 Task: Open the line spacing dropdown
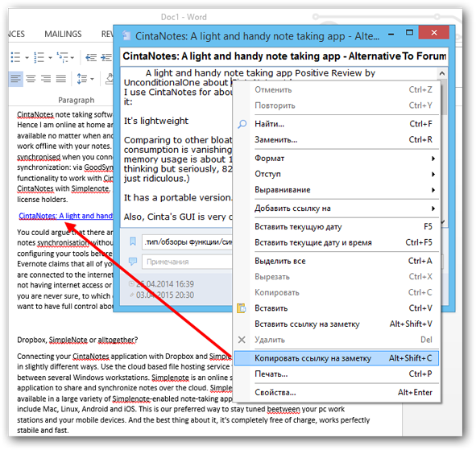(85, 79)
